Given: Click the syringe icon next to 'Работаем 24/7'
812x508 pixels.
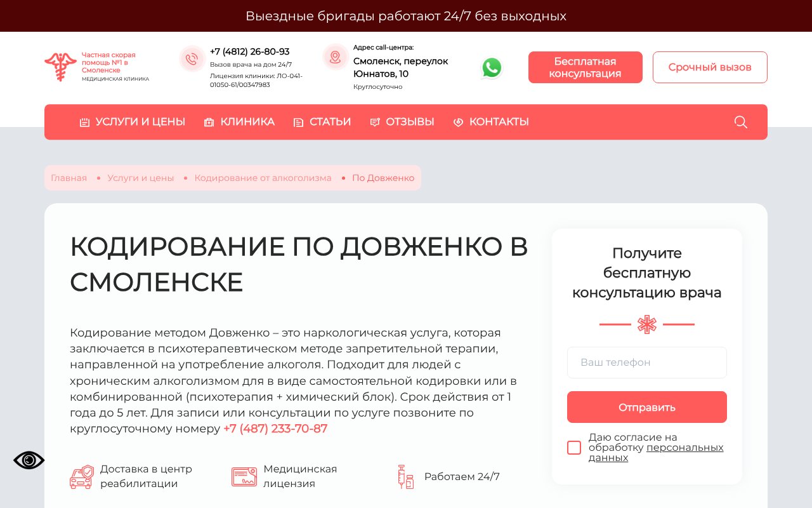Looking at the screenshot, I should (x=405, y=476).
